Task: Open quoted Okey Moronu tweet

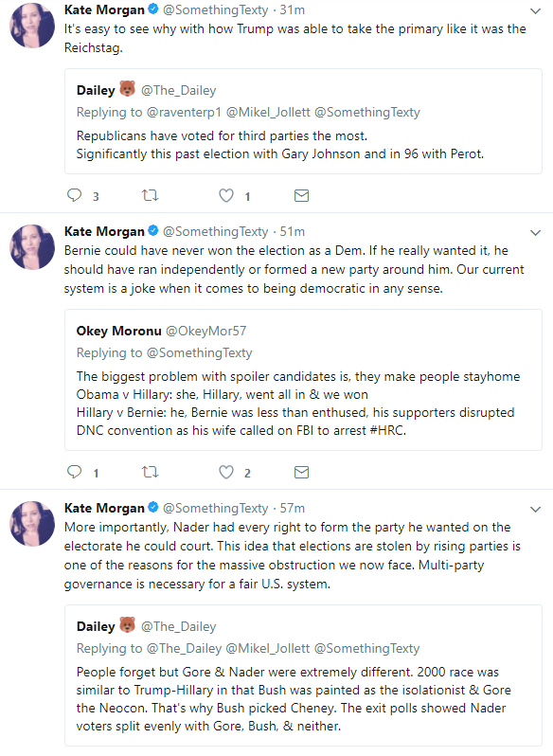Action: [303, 380]
